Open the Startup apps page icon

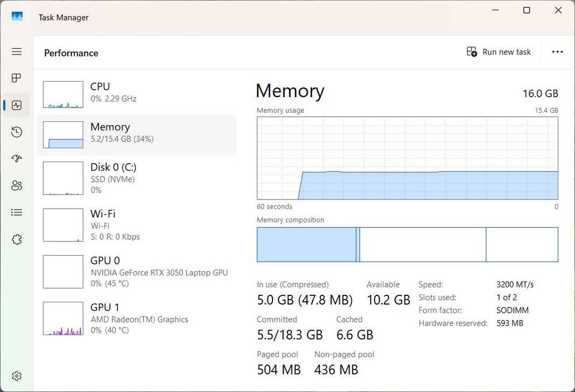point(17,159)
